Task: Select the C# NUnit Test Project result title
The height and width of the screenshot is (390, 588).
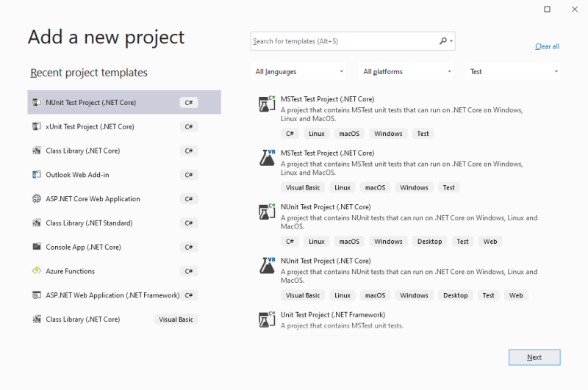Action: pos(326,207)
